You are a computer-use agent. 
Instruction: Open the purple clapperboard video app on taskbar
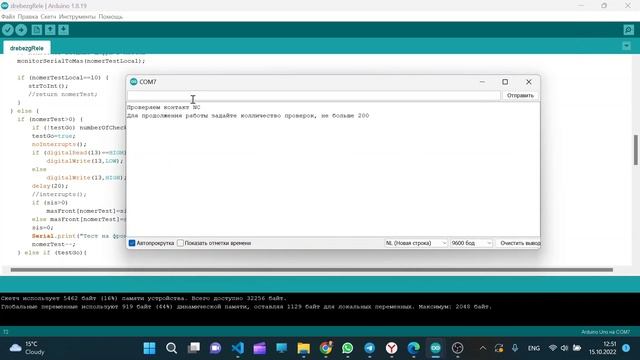260,348
